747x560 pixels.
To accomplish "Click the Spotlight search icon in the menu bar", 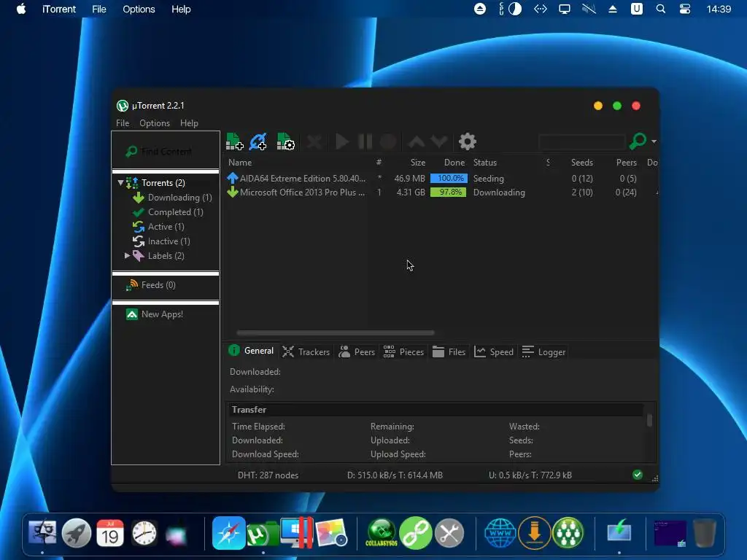I will click(661, 9).
